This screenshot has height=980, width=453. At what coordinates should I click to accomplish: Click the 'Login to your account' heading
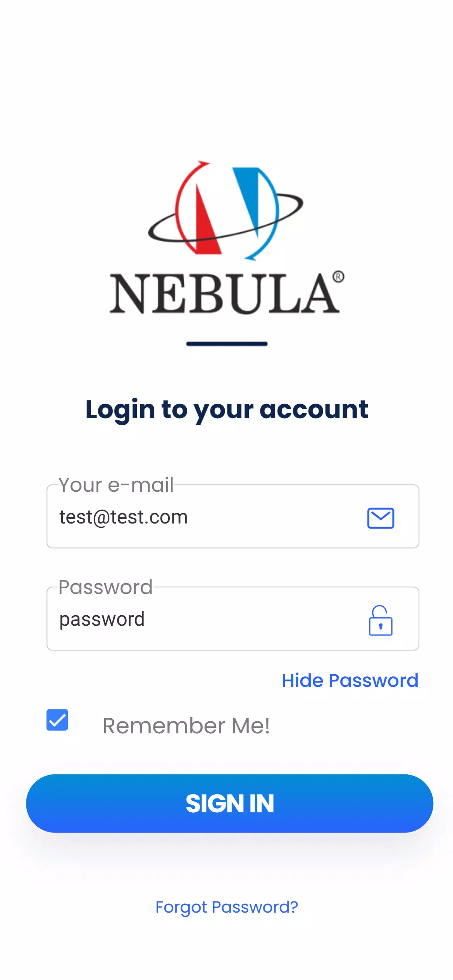[x=227, y=410]
